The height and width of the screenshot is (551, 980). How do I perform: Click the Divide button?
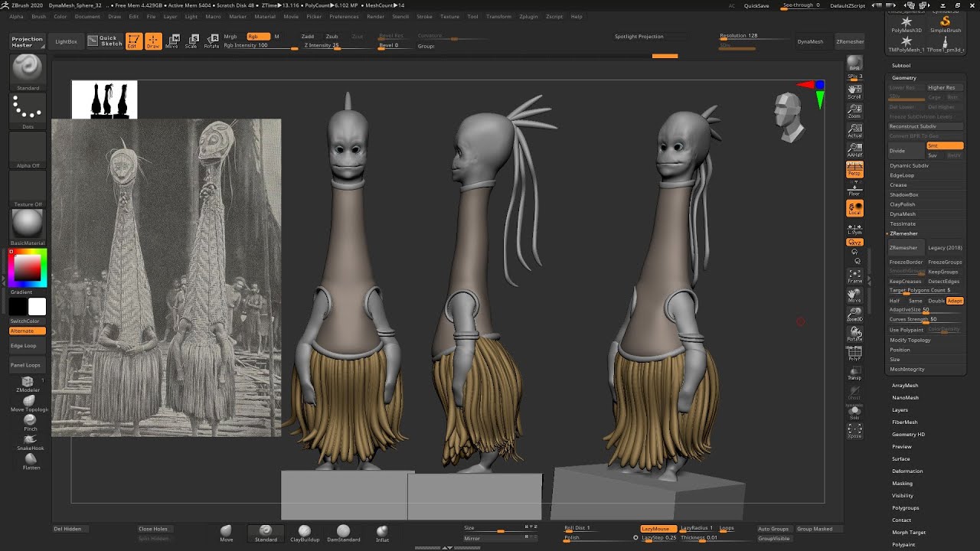click(906, 151)
